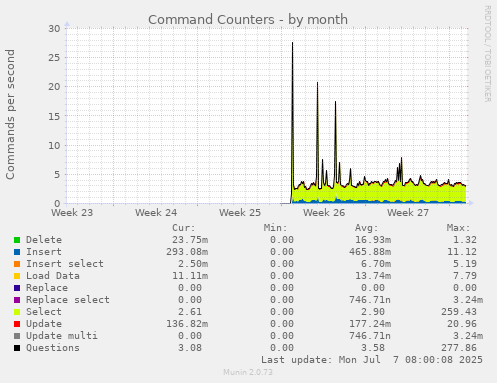Screen dimensions: 497x383
Task: Click the Insert select legend label
Action: click(65, 264)
